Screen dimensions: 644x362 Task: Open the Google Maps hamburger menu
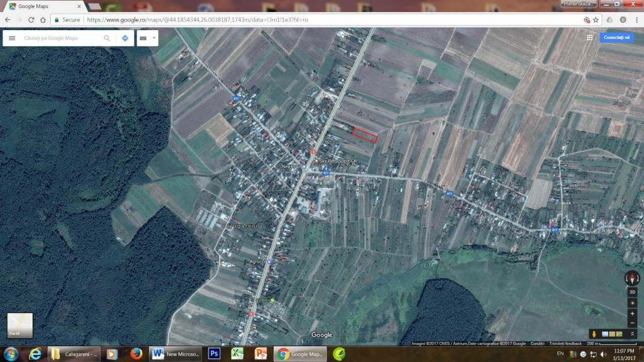click(12, 38)
